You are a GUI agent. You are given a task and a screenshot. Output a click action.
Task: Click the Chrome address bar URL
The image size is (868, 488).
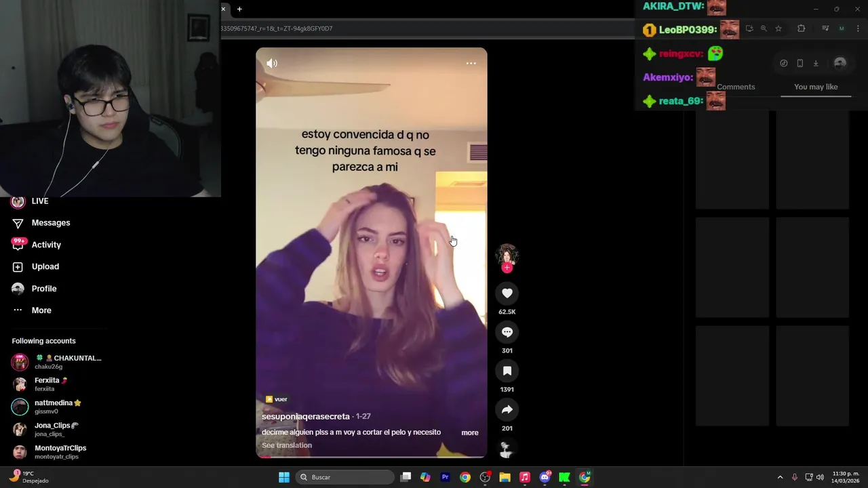point(277,28)
